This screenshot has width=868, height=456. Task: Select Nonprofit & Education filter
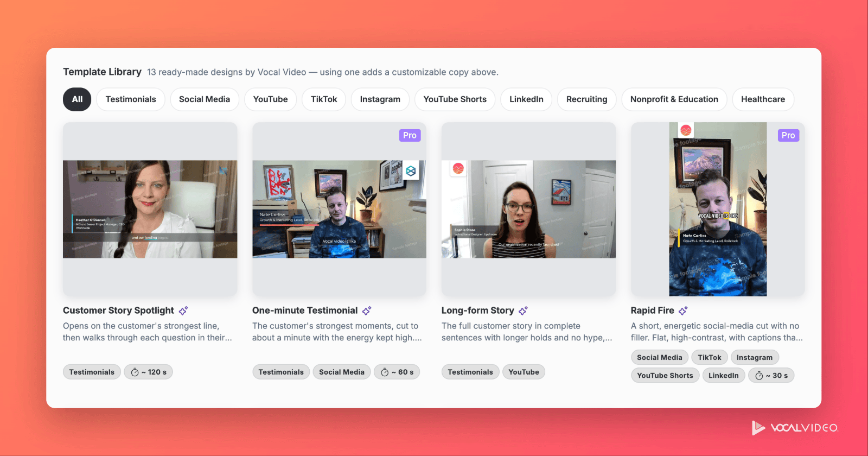tap(674, 99)
